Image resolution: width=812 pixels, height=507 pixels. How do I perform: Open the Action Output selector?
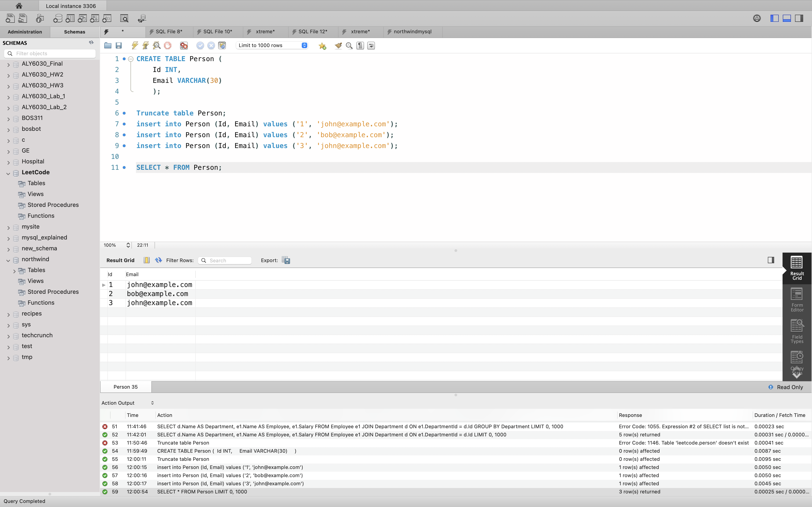[128, 403]
